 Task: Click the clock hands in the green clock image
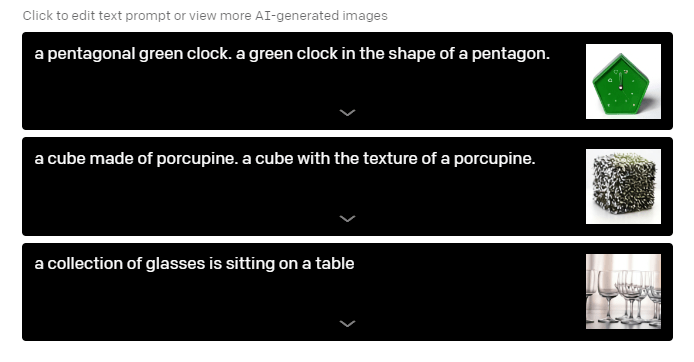621,81
